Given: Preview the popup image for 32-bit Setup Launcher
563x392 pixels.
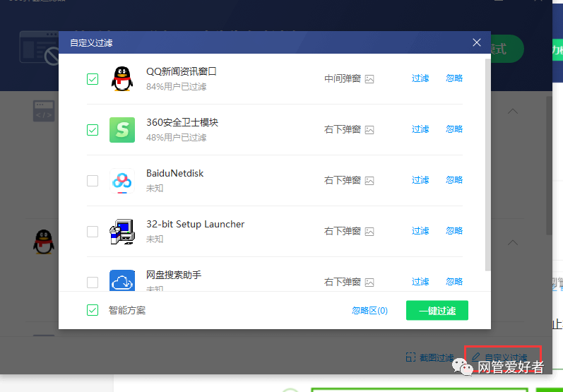Looking at the screenshot, I should pos(369,232).
